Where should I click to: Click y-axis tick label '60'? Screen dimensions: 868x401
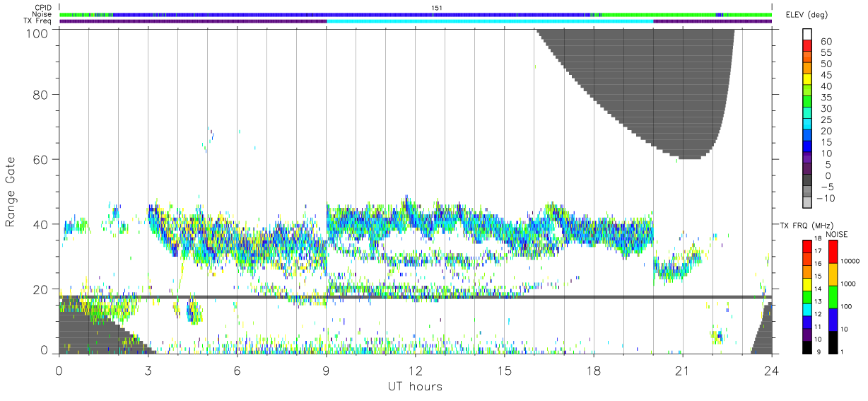40,159
